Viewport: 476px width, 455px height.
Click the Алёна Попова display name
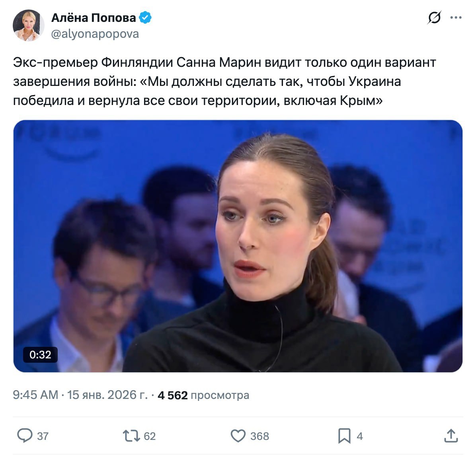(94, 17)
